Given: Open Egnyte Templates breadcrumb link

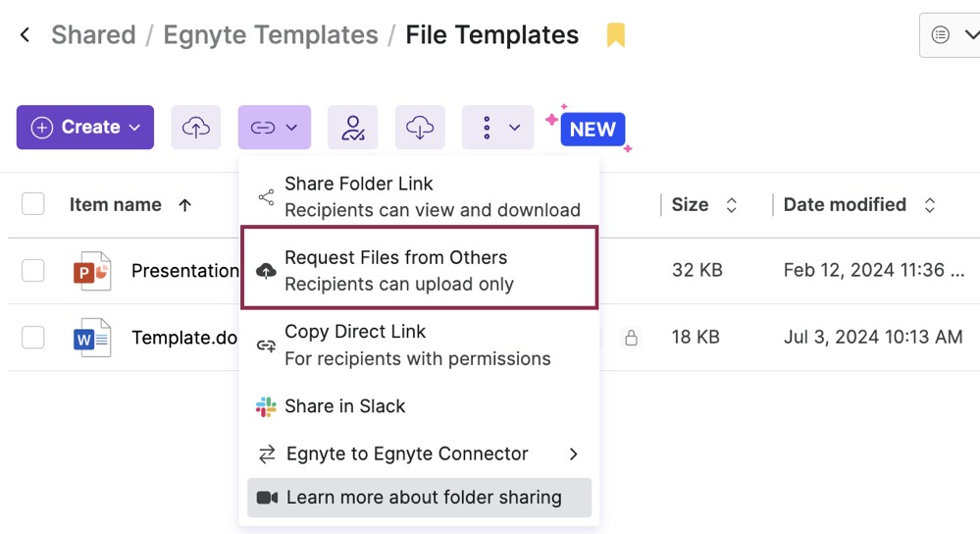Looking at the screenshot, I should (271, 35).
